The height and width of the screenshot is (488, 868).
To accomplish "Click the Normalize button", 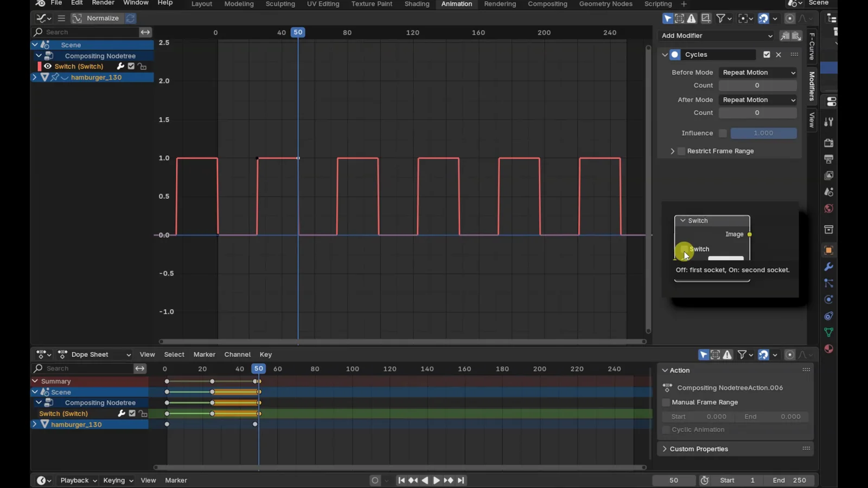I will tap(102, 18).
